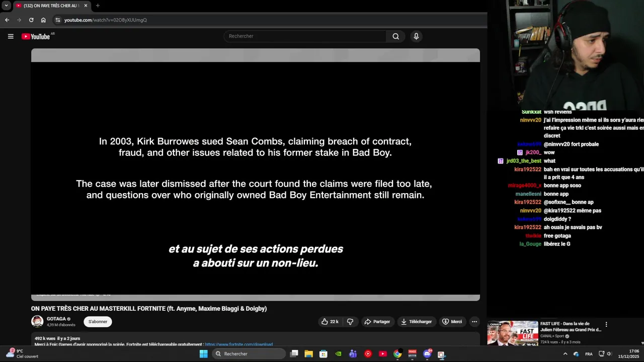The width and height of the screenshot is (644, 362).
Task: Open Microsoft Teams on the taskbar
Action: 353,354
